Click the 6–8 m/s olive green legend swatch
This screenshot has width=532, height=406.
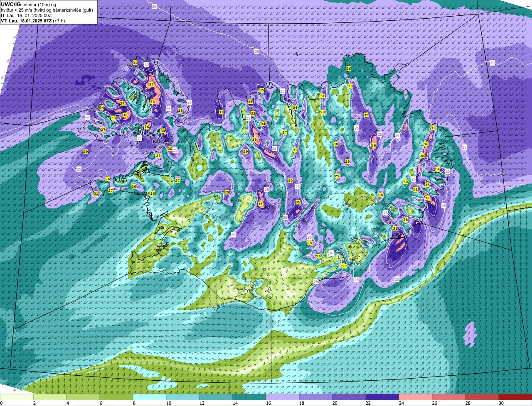point(116,397)
